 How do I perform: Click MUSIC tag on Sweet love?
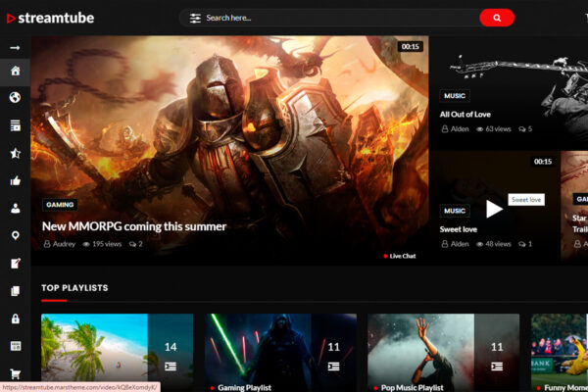pyautogui.click(x=455, y=211)
